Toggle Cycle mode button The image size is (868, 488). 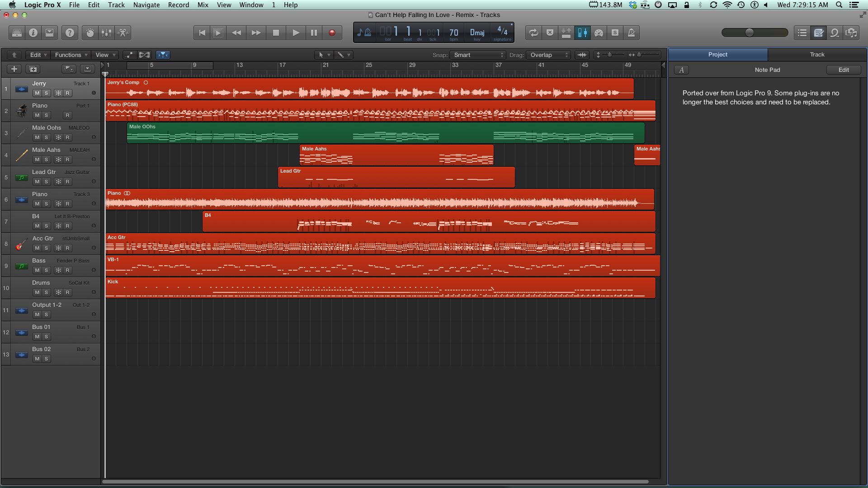click(x=533, y=33)
